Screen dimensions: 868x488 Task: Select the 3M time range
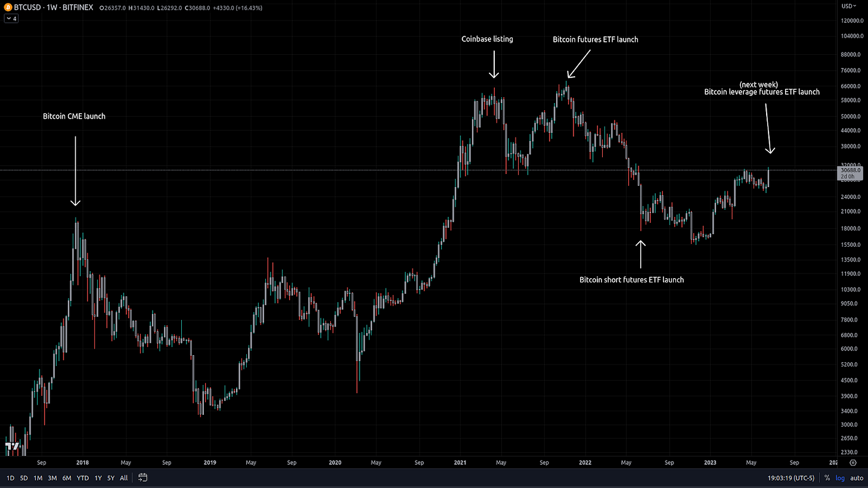pos(52,478)
